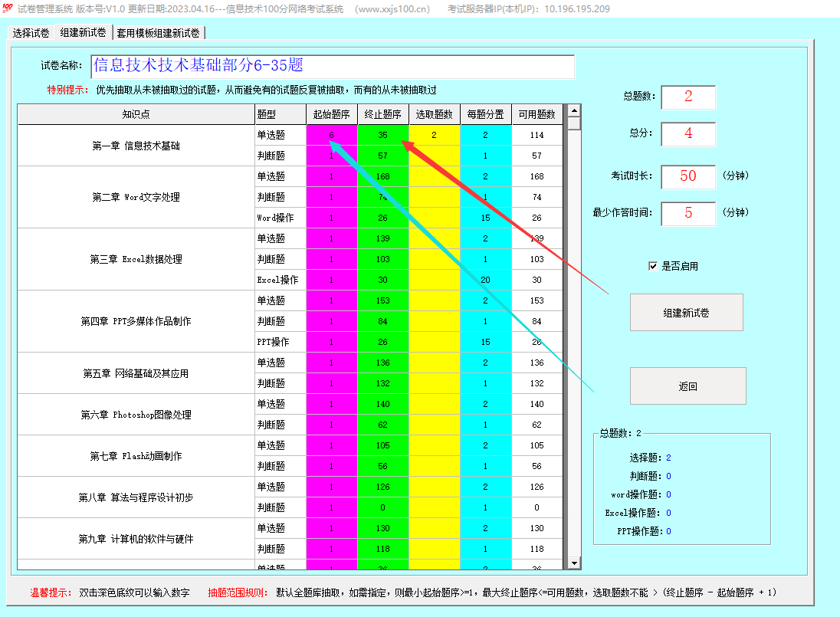Click the Excel操作题 count in summary panel
The image size is (840, 617).
pyautogui.click(x=668, y=513)
